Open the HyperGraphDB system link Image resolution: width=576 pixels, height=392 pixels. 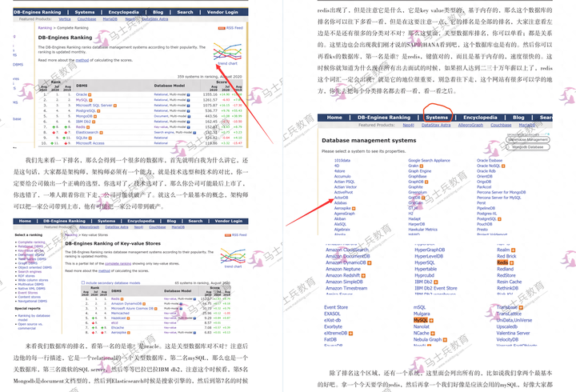coord(430,250)
